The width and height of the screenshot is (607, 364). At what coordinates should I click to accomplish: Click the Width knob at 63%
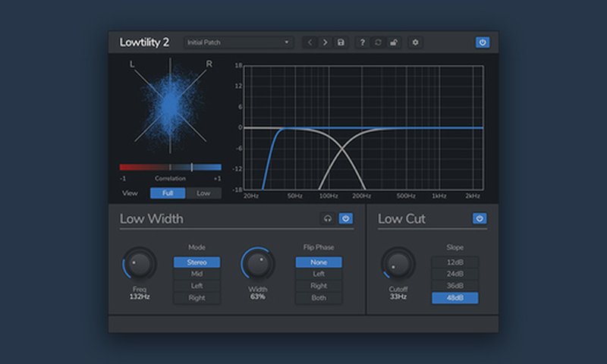coord(258,265)
